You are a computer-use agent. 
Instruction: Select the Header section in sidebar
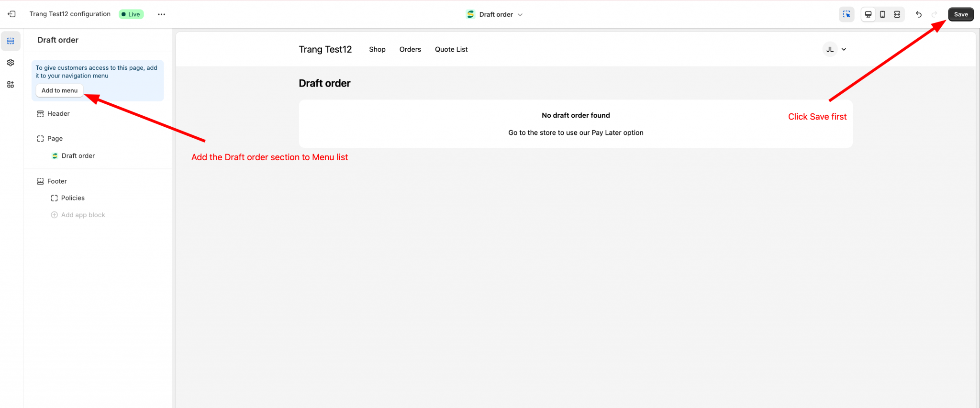click(58, 113)
